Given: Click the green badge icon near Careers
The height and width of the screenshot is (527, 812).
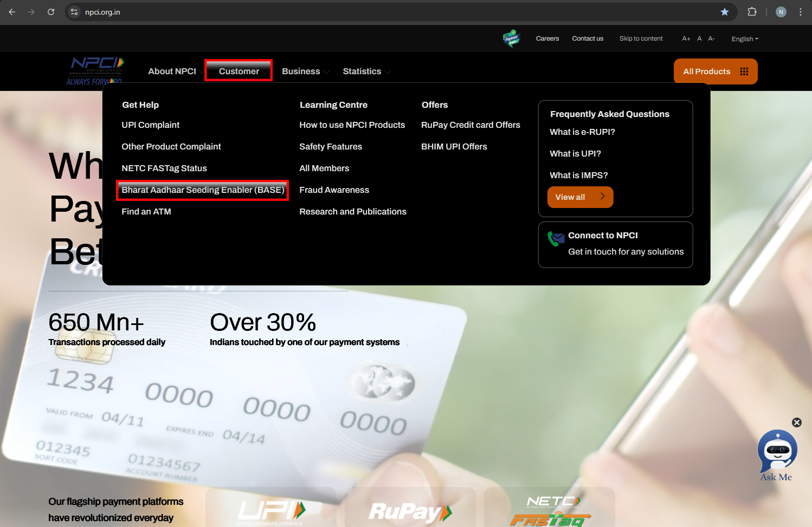Looking at the screenshot, I should click(511, 38).
